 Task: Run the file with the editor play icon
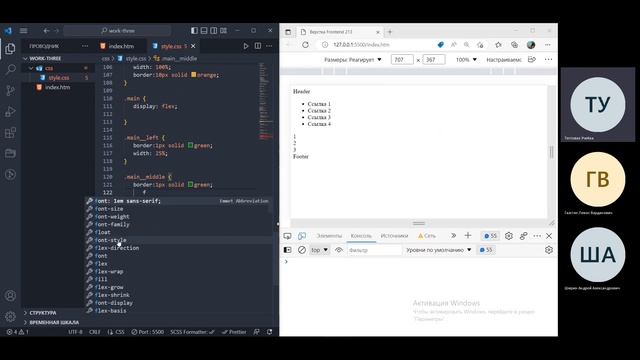click(246, 46)
